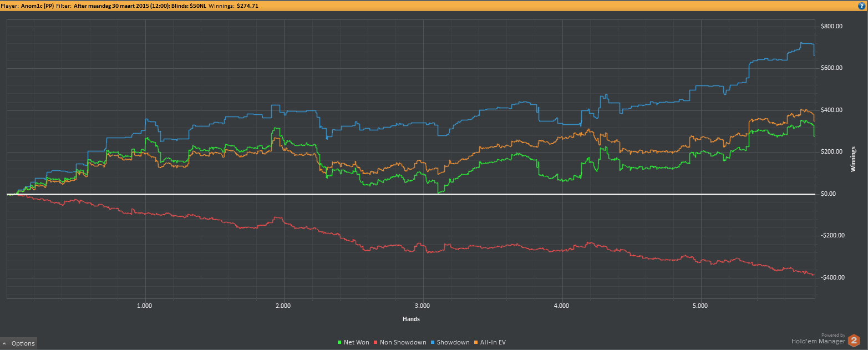Click the Winnings axis title

854,159
